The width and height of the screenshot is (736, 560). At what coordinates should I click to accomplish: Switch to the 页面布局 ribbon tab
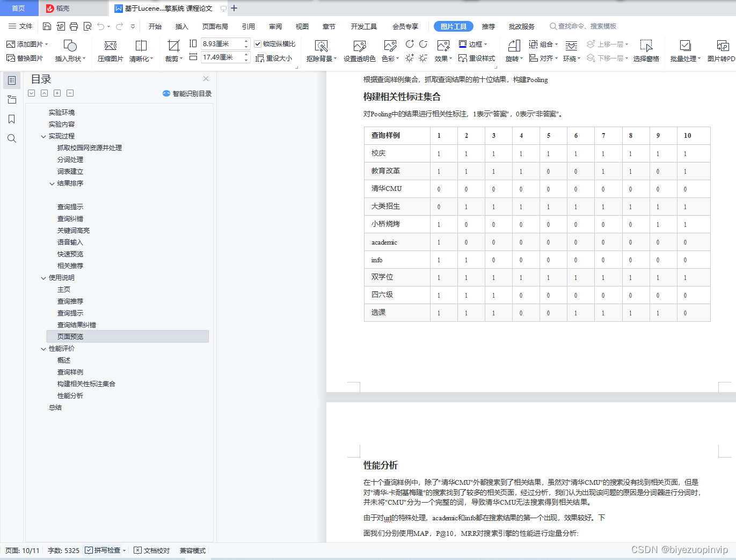pos(215,26)
